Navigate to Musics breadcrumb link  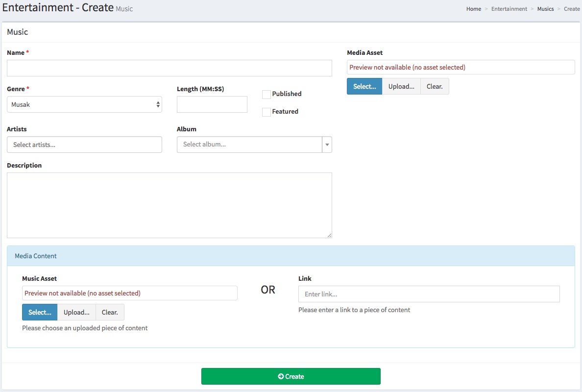[545, 9]
